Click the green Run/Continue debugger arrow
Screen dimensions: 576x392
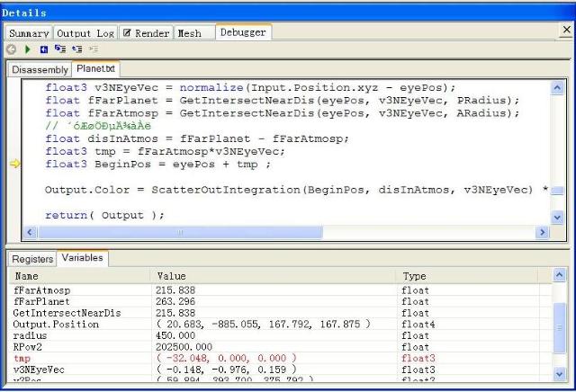pyautogui.click(x=27, y=49)
